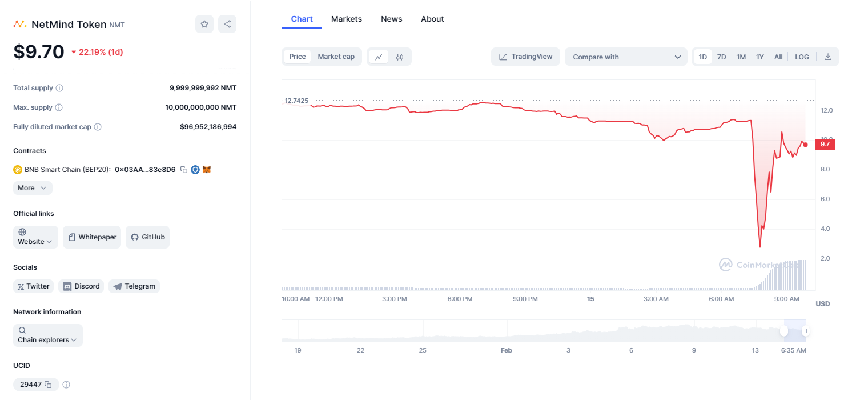The image size is (868, 400).
Task: Switch to candlestick chart view icon
Action: pyautogui.click(x=400, y=57)
